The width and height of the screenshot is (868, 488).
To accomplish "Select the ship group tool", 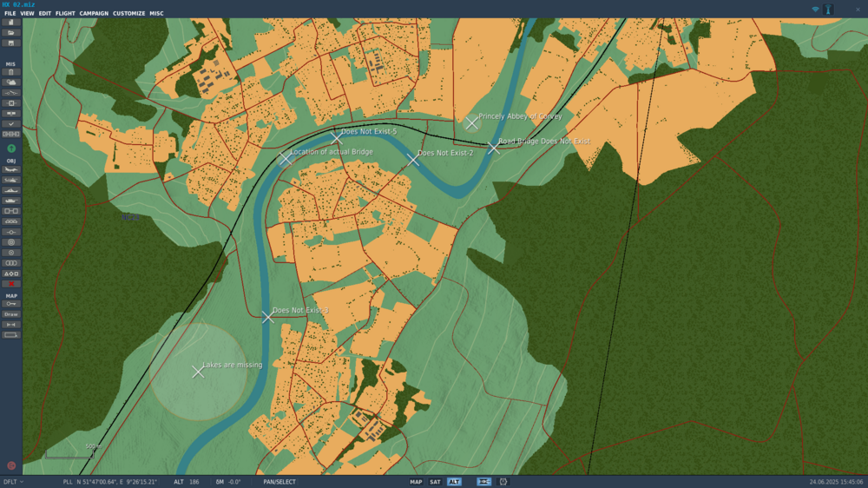I will 11,190.
